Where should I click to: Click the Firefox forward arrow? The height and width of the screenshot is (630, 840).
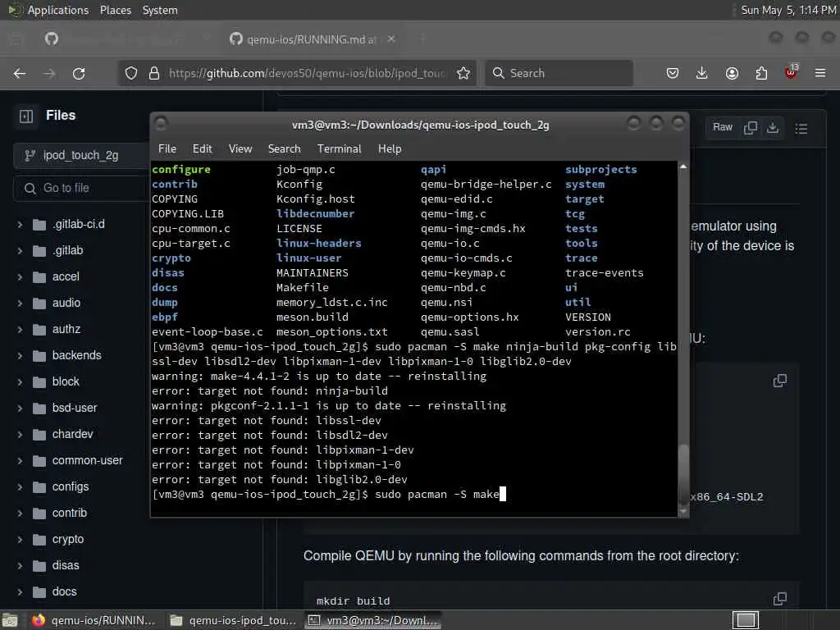[49, 73]
